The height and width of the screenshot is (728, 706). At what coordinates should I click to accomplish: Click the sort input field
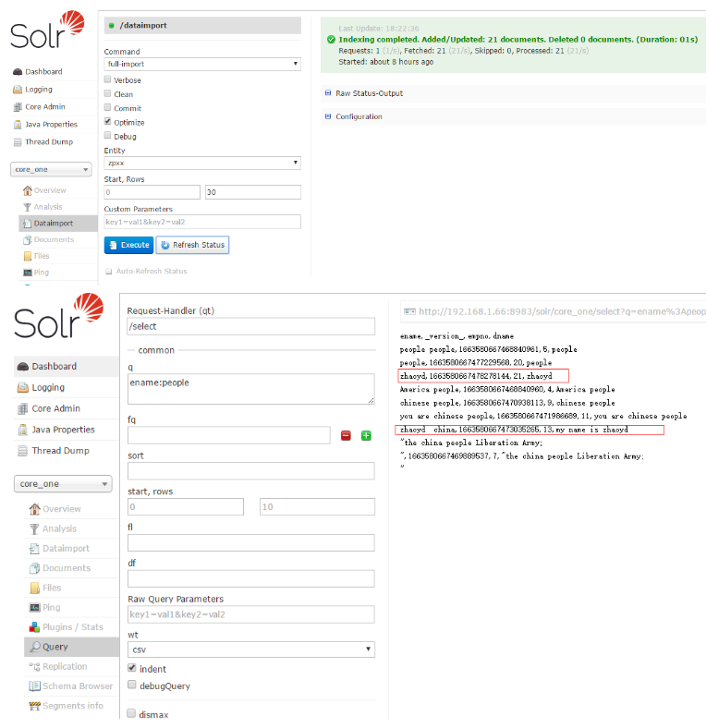(x=251, y=471)
